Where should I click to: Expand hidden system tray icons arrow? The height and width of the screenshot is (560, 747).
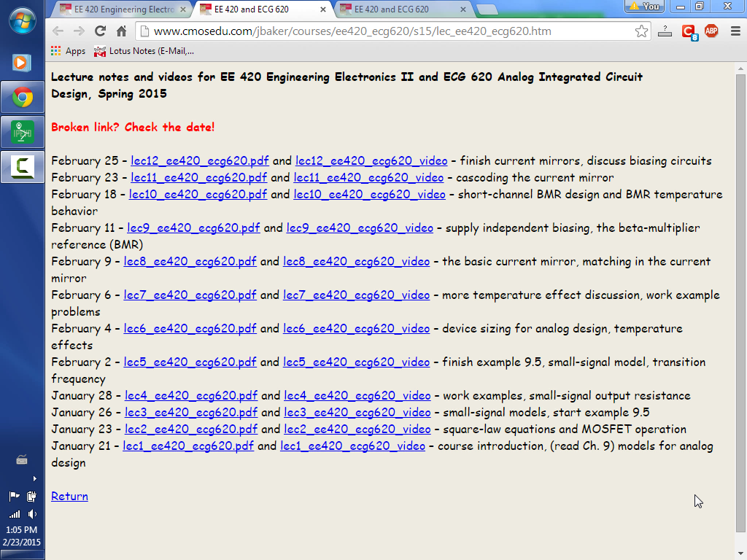(x=34, y=478)
